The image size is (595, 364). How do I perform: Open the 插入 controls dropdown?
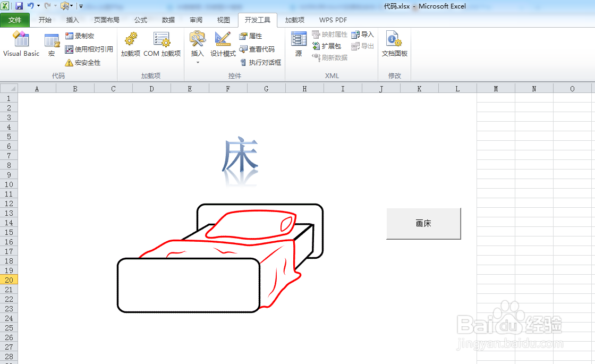[x=197, y=45]
